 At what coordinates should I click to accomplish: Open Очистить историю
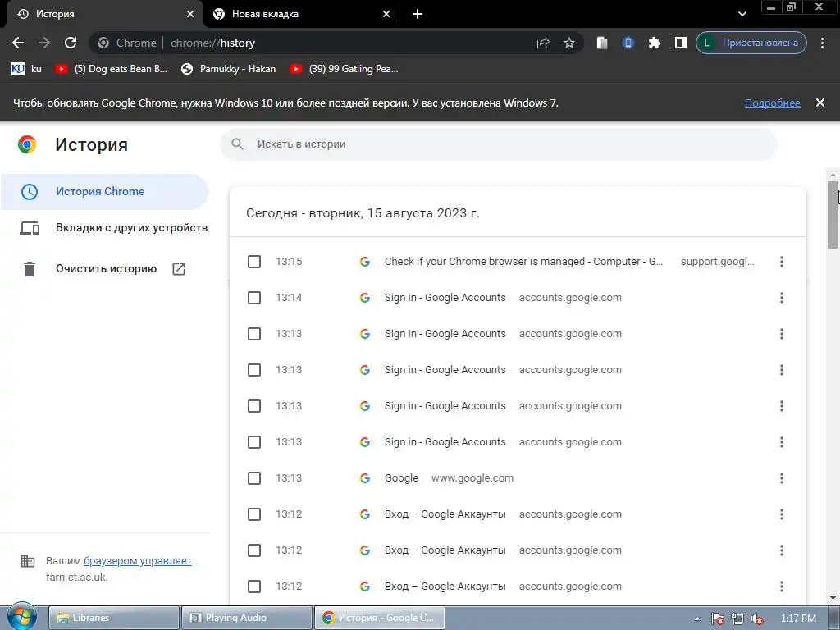pos(103,268)
